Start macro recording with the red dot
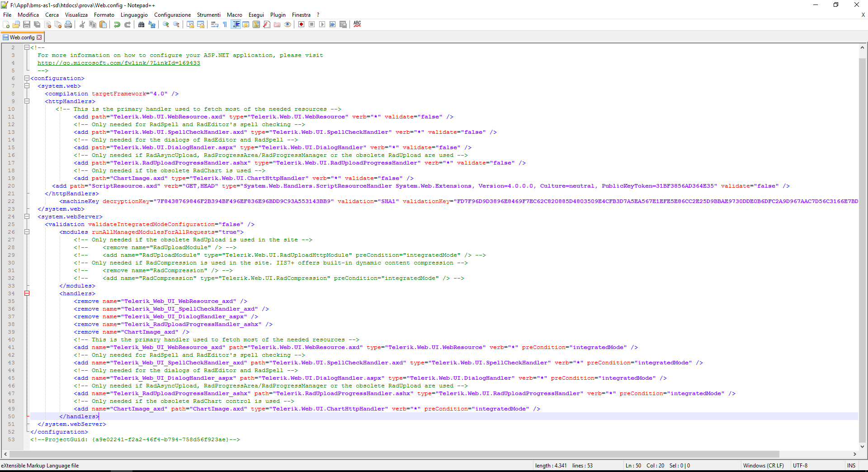The height and width of the screenshot is (472, 868). click(x=301, y=24)
